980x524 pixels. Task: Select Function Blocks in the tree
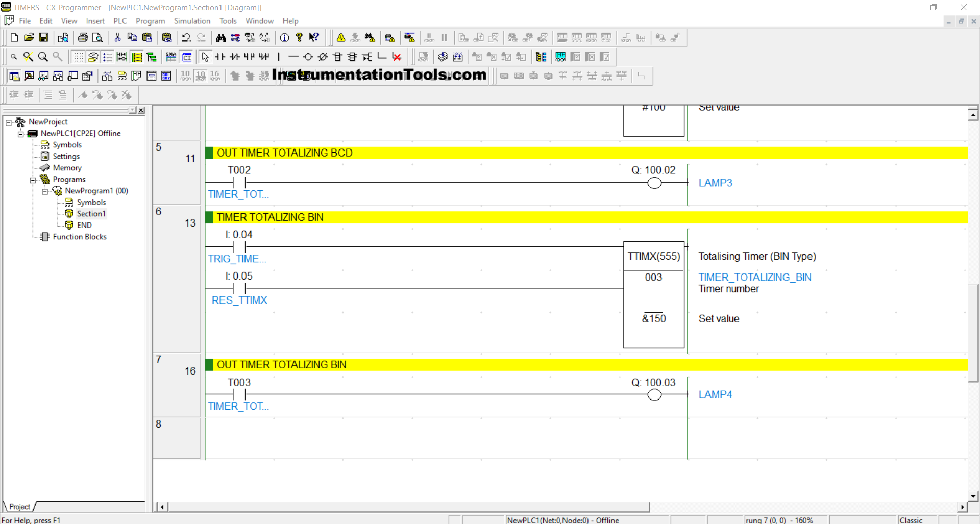[80, 237]
